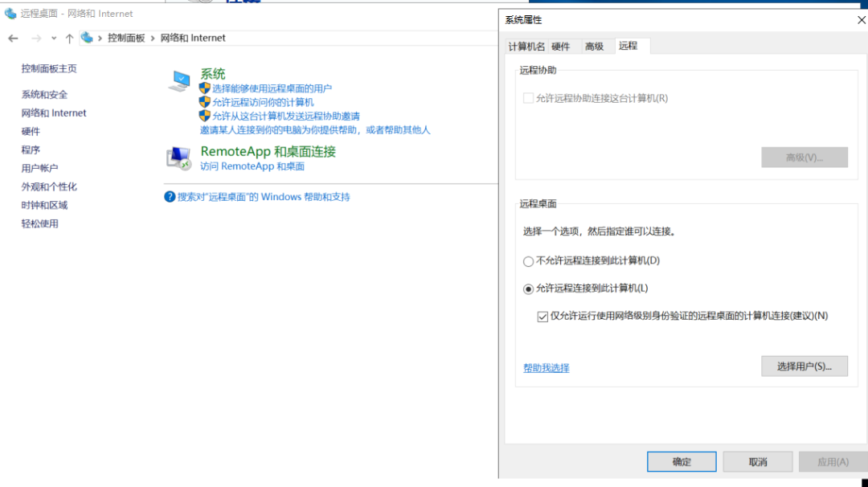The image size is (868, 487).
Task: Open 邀请某人连接到你的电脑 help link
Action: coord(315,130)
